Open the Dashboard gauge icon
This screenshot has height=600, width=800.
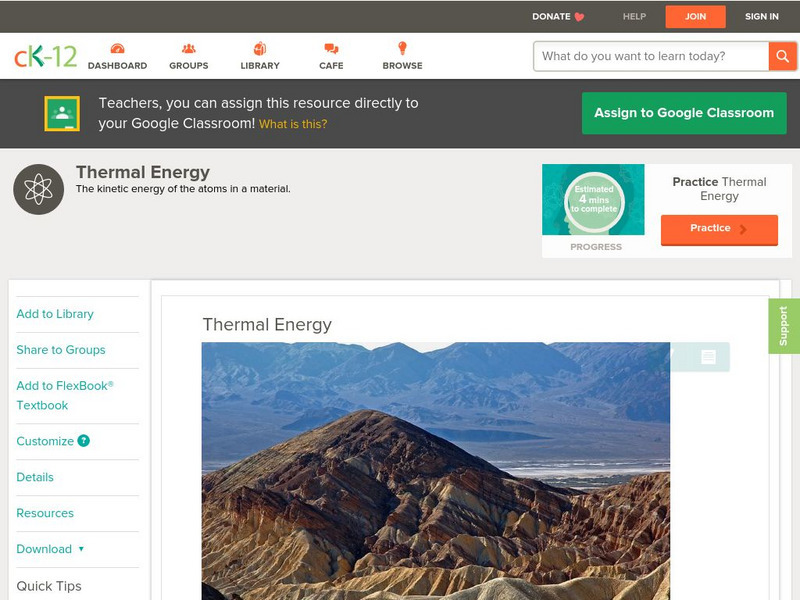pos(119,47)
